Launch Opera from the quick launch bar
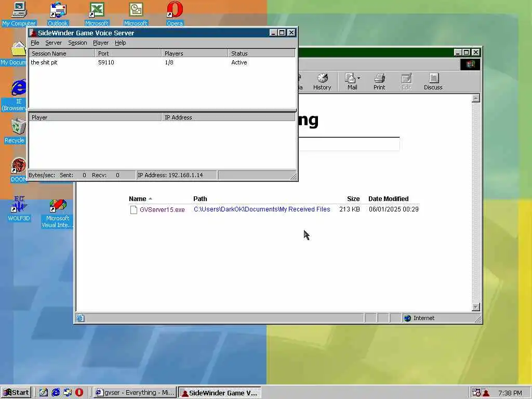The width and height of the screenshot is (532, 399). [79, 393]
